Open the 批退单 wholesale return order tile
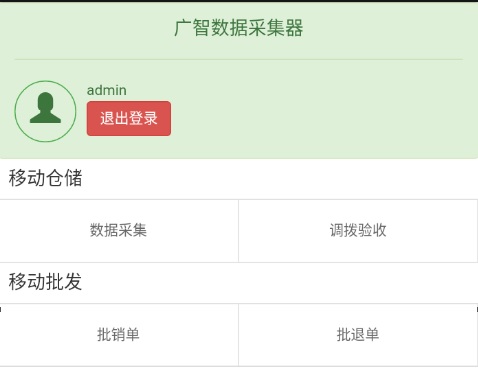Viewport: 478px width, 373px height. 358,335
